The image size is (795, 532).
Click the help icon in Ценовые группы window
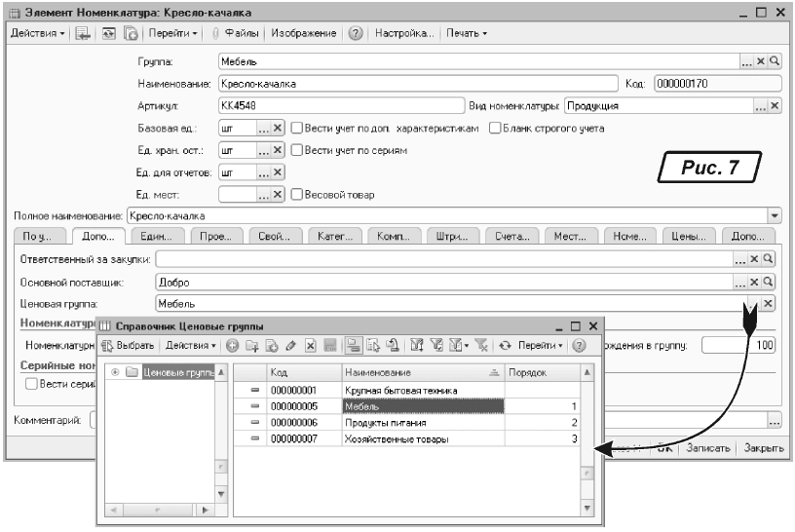click(579, 346)
